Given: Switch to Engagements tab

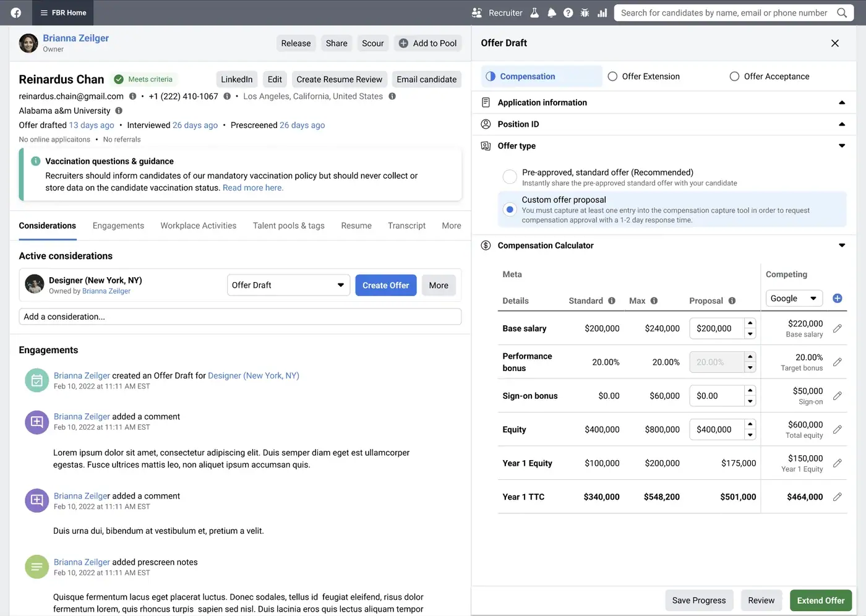Looking at the screenshot, I should (118, 226).
